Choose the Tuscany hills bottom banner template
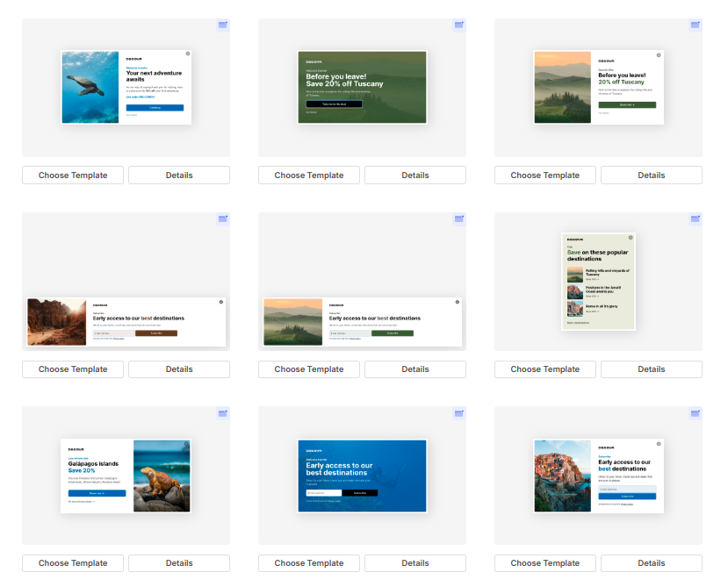The height and width of the screenshot is (587, 728). (309, 369)
